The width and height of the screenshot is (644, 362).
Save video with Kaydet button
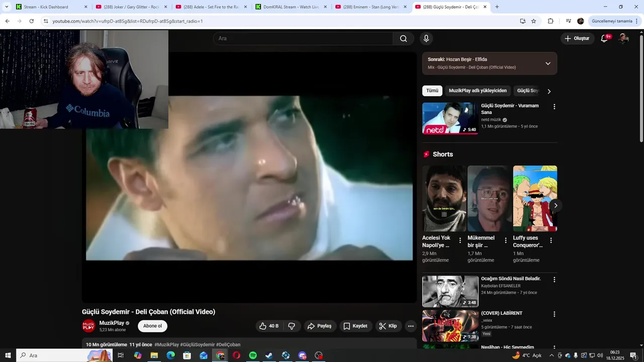pyautogui.click(x=356, y=326)
